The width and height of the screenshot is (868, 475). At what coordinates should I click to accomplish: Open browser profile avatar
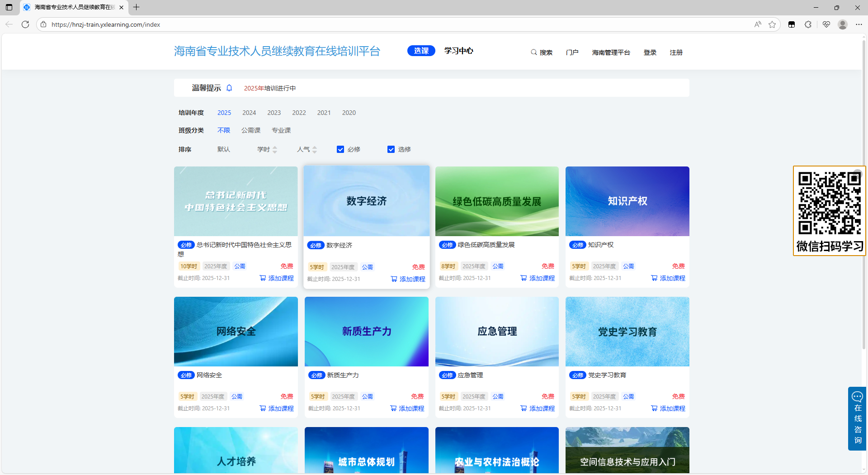[843, 24]
